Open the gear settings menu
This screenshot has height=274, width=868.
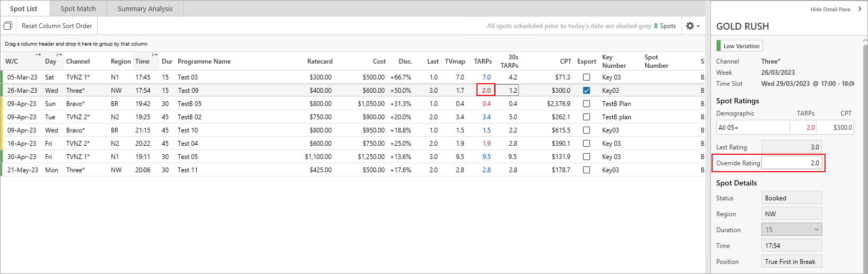tap(690, 25)
